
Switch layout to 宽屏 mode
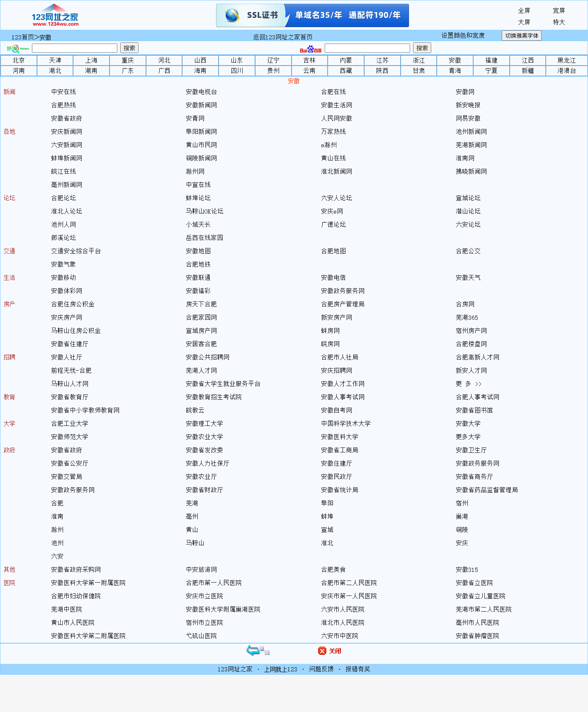(x=559, y=10)
